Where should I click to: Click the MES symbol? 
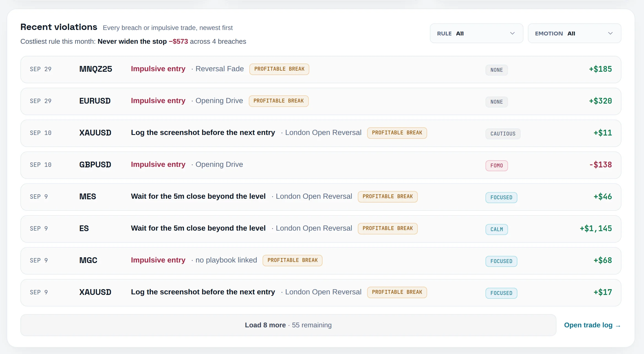[x=88, y=197]
